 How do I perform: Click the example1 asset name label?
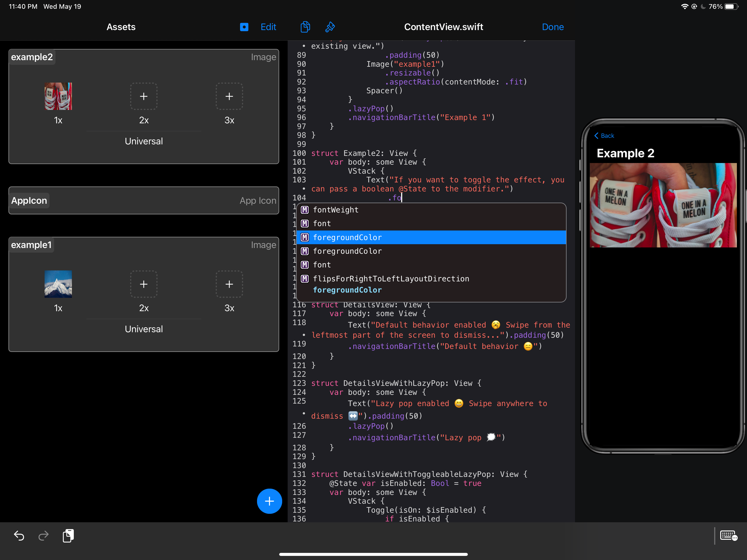click(31, 245)
